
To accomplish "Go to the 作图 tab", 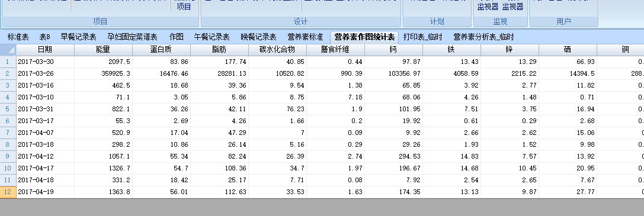I will pyautogui.click(x=176, y=37).
